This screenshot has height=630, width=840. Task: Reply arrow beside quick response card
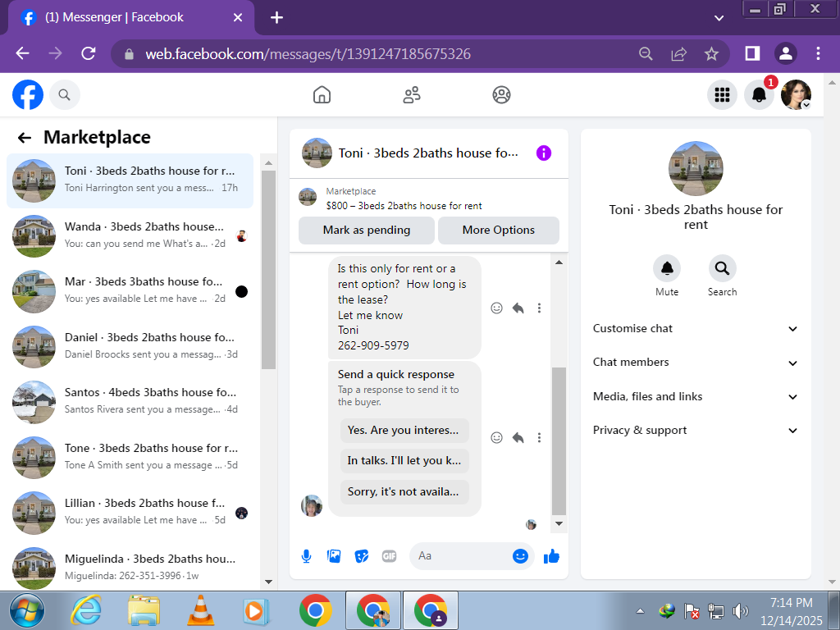tap(518, 438)
